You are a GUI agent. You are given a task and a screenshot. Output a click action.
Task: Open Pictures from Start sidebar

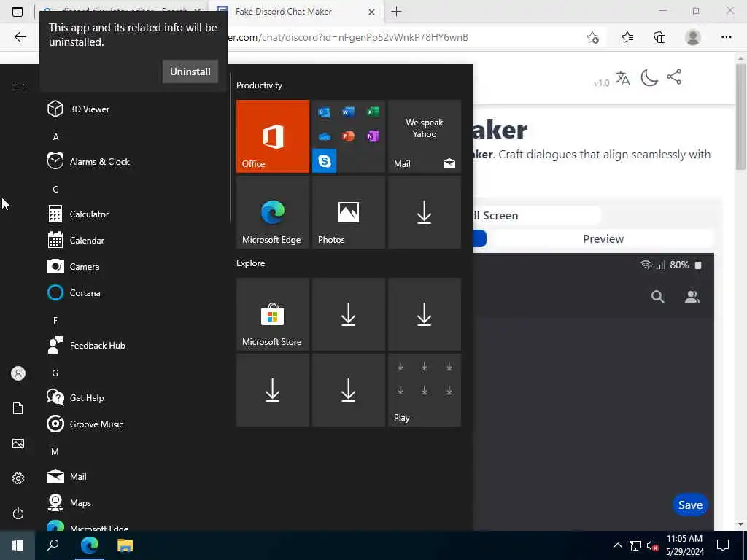[x=18, y=443]
